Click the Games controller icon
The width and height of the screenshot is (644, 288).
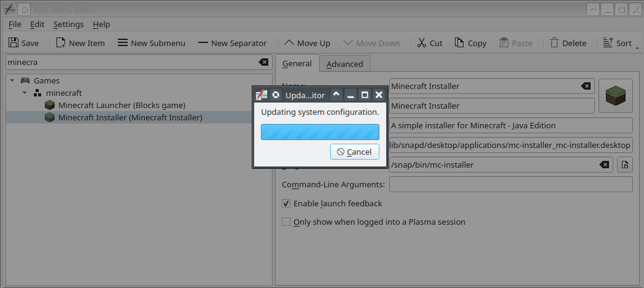[25, 80]
